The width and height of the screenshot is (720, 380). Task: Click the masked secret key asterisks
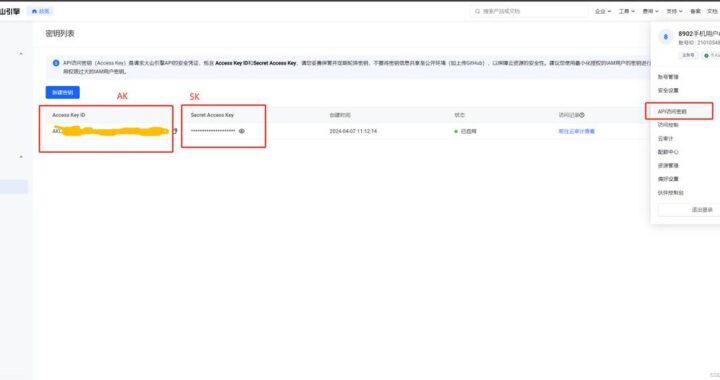(x=213, y=131)
